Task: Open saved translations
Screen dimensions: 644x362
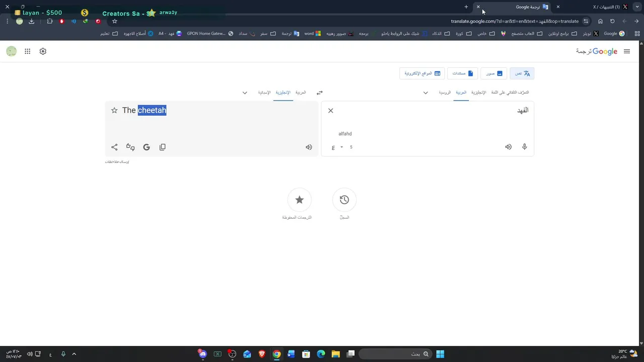Action: [x=299, y=200]
